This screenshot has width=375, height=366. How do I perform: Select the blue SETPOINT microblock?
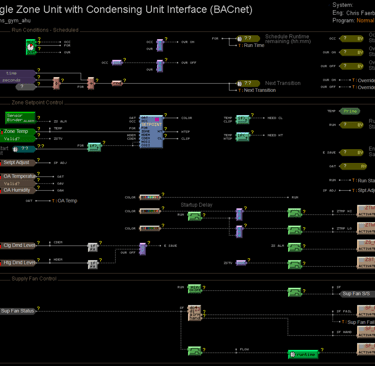[151, 132]
